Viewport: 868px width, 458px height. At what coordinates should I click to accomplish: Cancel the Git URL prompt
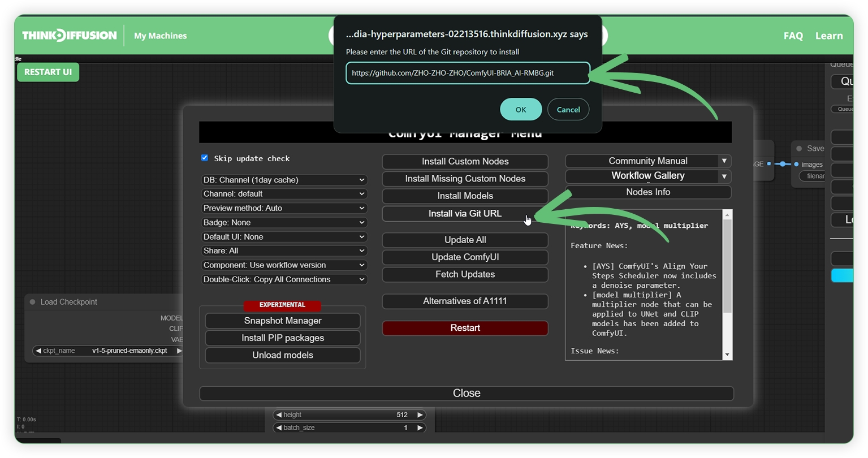(x=568, y=110)
